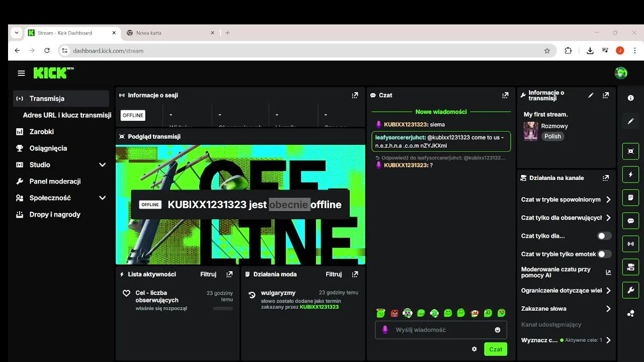
Task: Send message with the green Czat button
Action: [496, 349]
